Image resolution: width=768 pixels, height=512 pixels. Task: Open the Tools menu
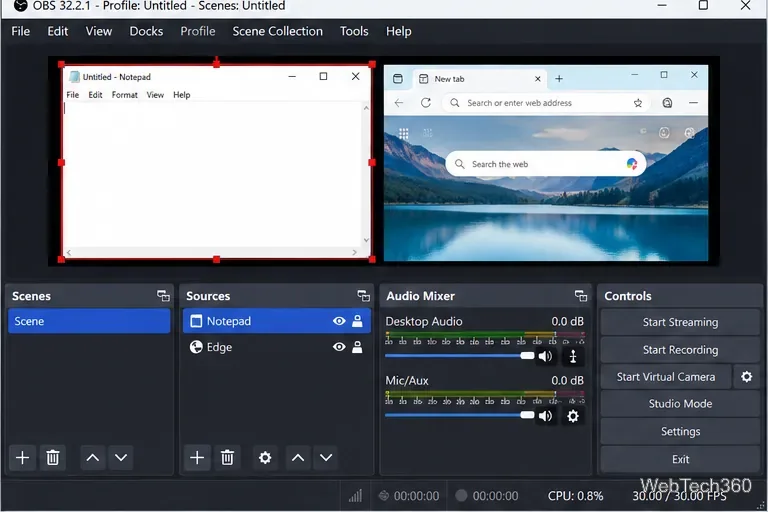click(x=354, y=31)
